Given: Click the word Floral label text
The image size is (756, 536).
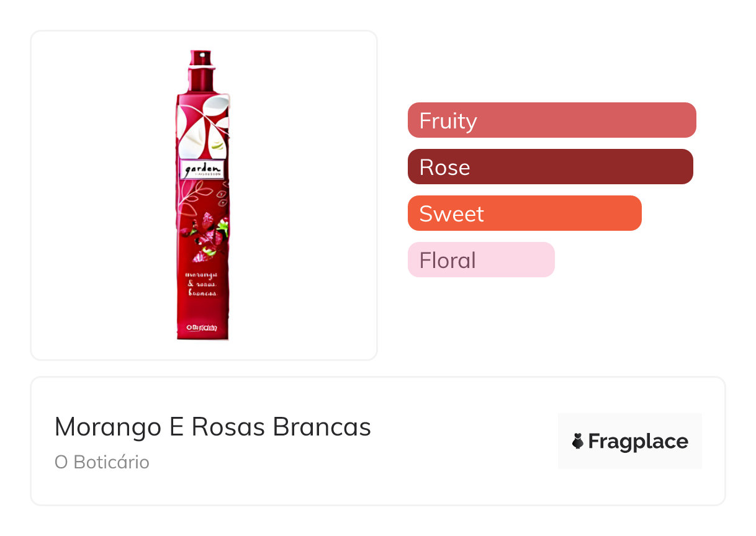Looking at the screenshot, I should [447, 259].
